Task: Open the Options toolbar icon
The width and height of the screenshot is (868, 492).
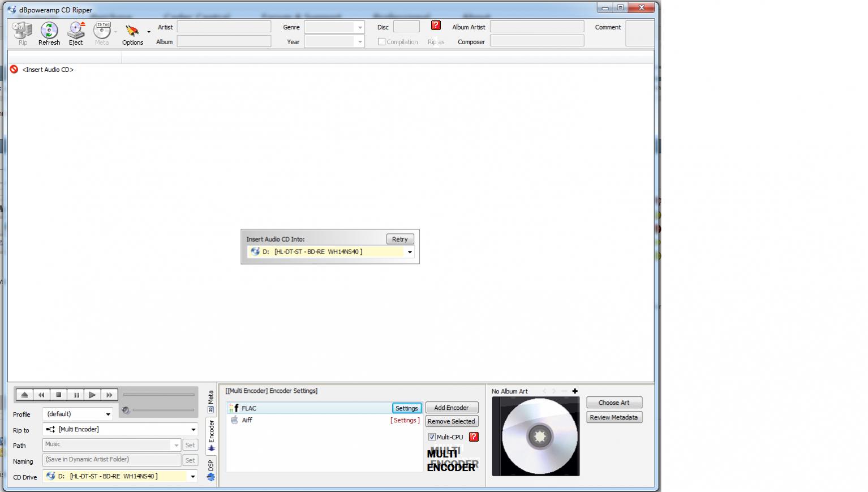Action: point(132,32)
